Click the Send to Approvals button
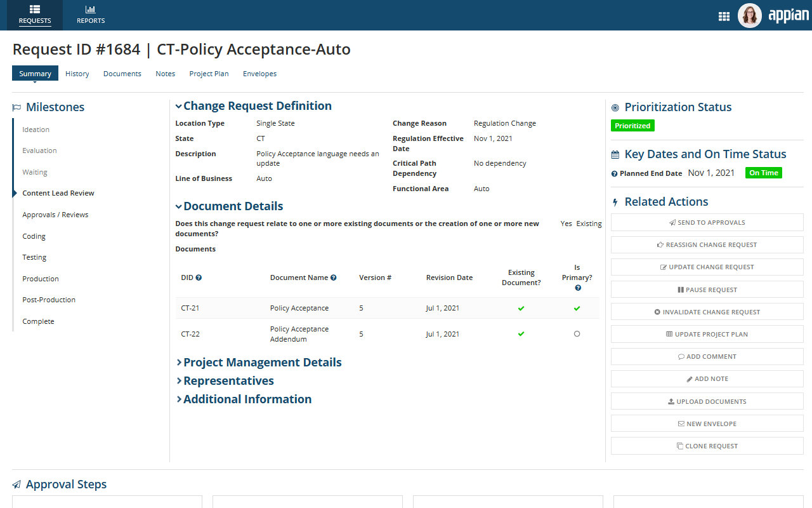 pyautogui.click(x=707, y=222)
